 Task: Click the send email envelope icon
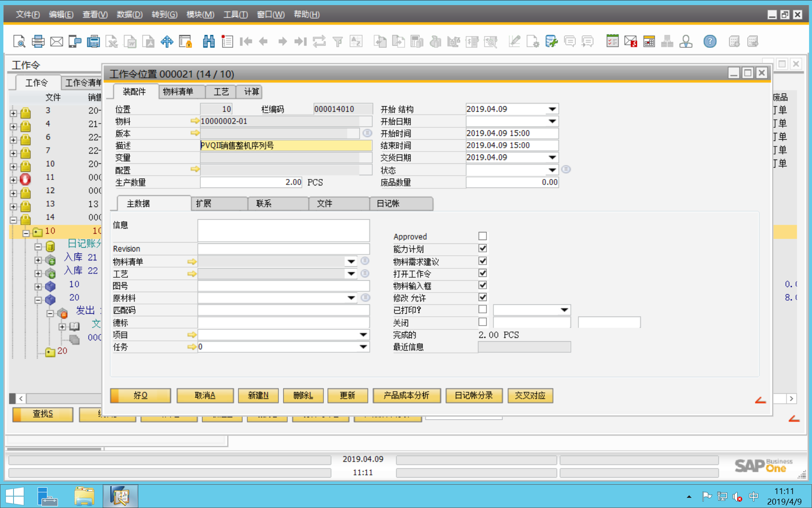click(x=57, y=41)
